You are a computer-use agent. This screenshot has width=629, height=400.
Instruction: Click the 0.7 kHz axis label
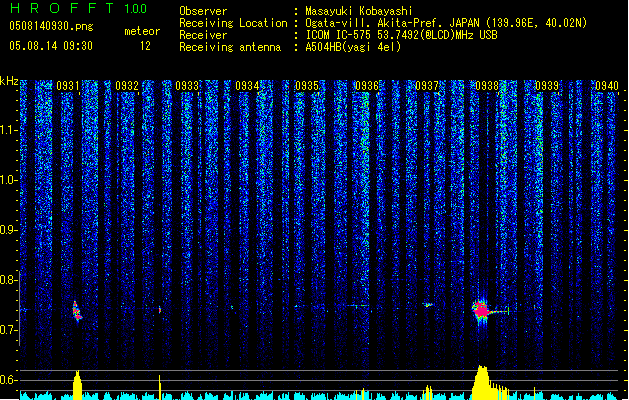tap(8, 330)
